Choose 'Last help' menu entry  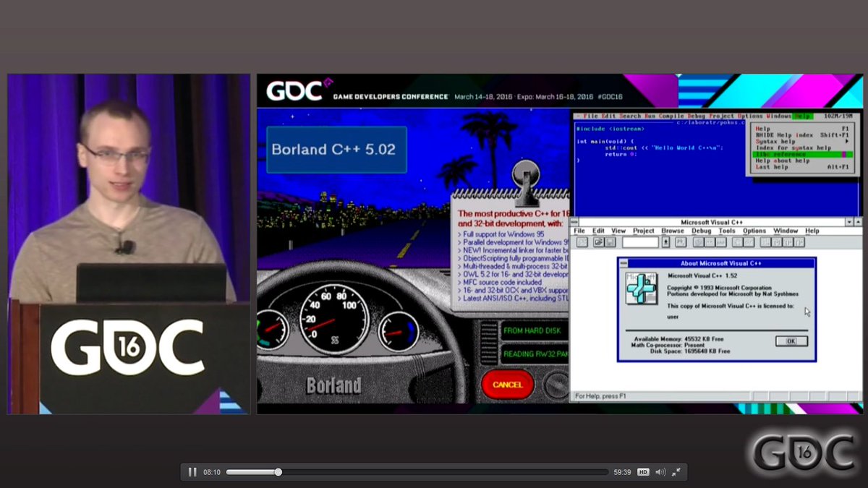[801, 167]
